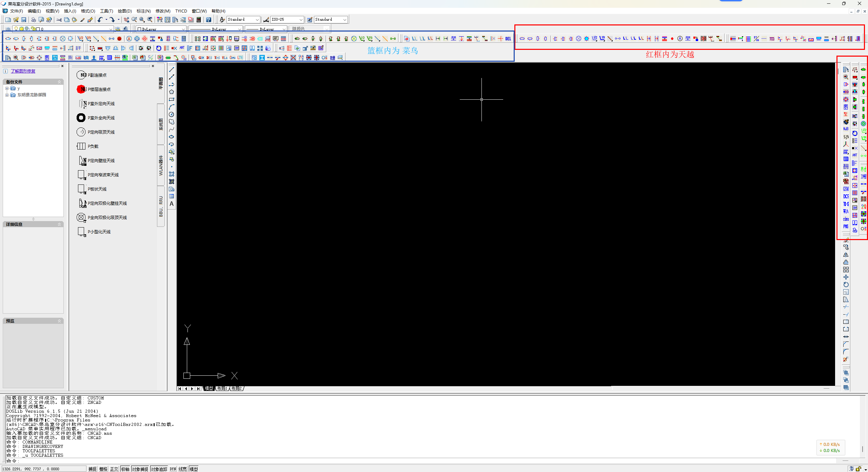Toggle 模型 model space button in the status bar

pyautogui.click(x=194, y=469)
